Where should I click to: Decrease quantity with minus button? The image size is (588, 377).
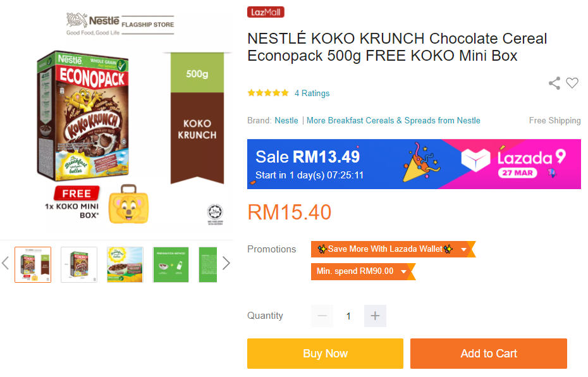(x=322, y=316)
